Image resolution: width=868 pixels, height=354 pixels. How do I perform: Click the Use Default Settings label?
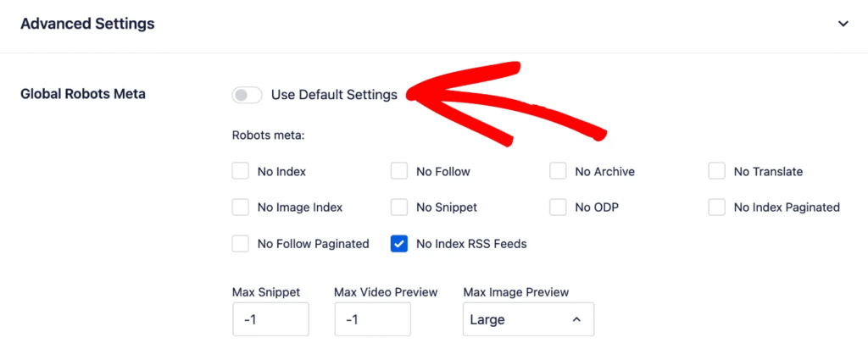334,95
